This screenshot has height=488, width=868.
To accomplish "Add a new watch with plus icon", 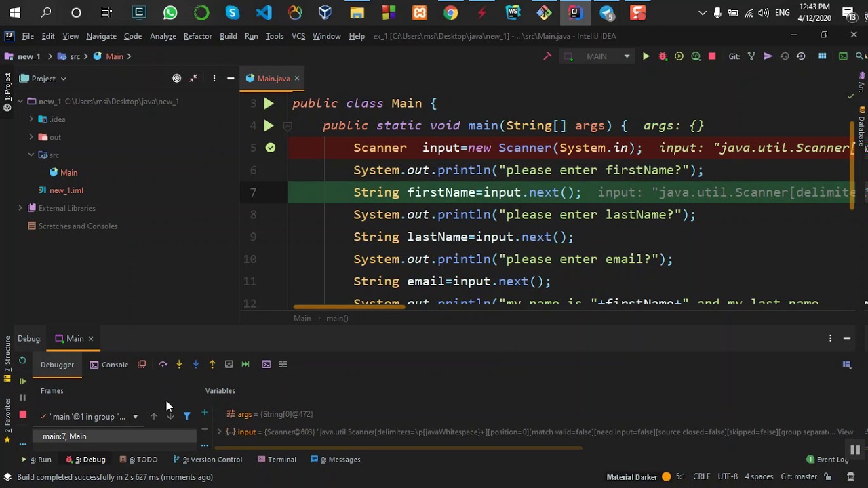I will point(205,412).
